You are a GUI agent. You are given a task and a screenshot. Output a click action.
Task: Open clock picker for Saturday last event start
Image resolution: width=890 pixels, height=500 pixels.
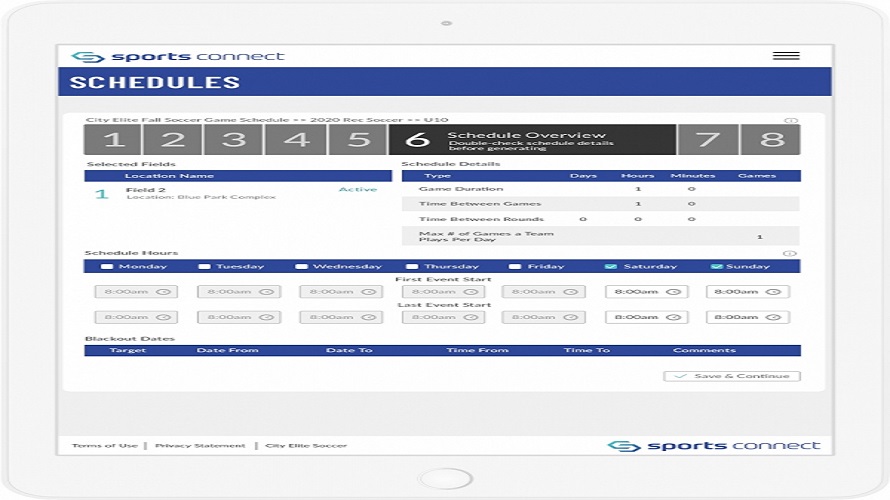[x=673, y=317]
